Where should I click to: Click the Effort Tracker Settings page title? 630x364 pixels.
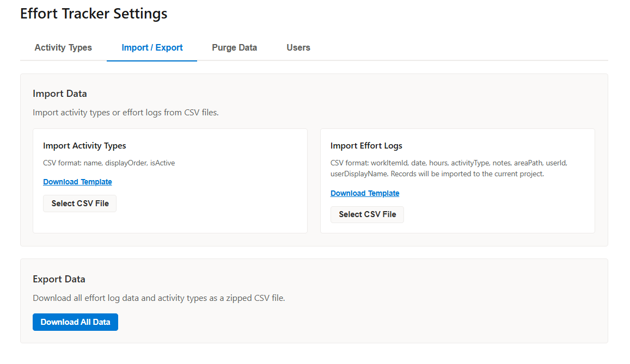pyautogui.click(x=94, y=14)
